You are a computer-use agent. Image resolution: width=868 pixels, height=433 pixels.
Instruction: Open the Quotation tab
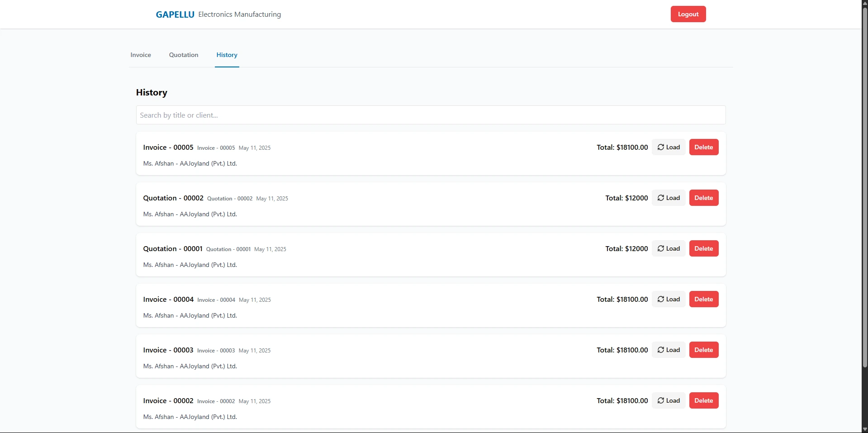(x=184, y=55)
